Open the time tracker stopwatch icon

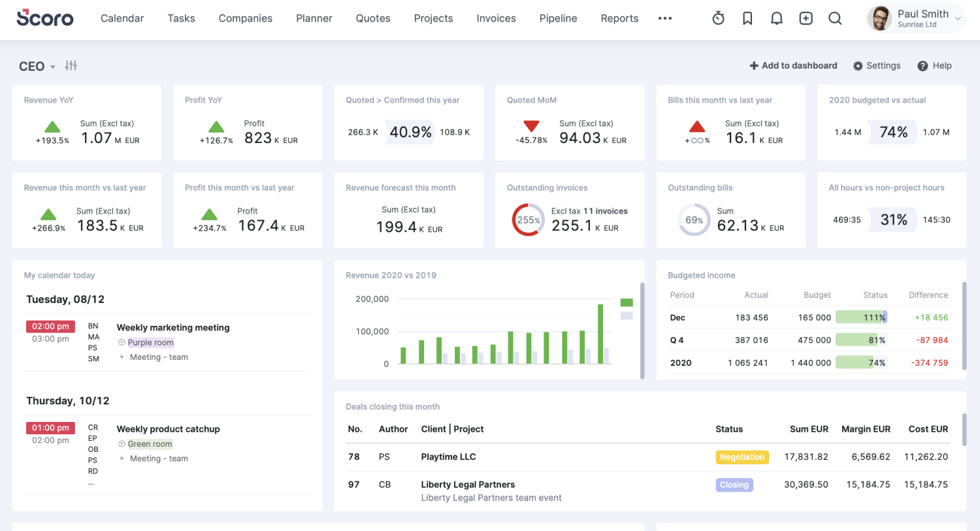(718, 18)
